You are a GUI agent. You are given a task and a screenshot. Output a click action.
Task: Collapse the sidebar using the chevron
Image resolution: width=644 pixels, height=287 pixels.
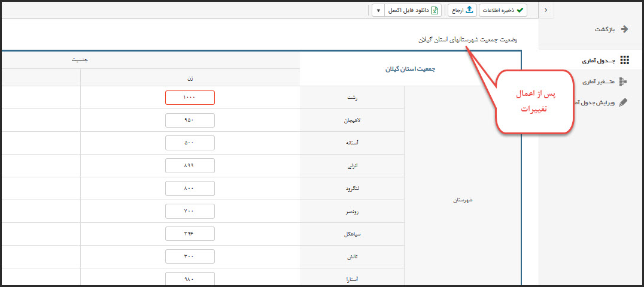pos(546,10)
